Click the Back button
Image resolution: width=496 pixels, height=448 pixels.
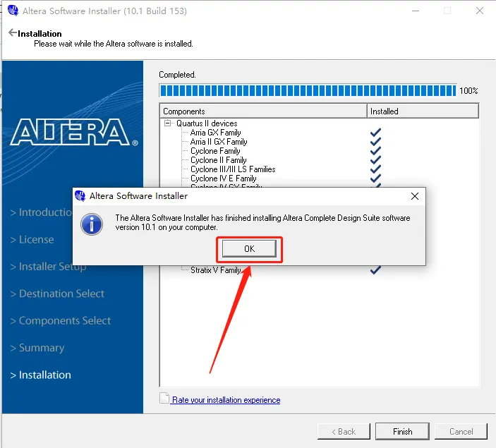point(344,432)
